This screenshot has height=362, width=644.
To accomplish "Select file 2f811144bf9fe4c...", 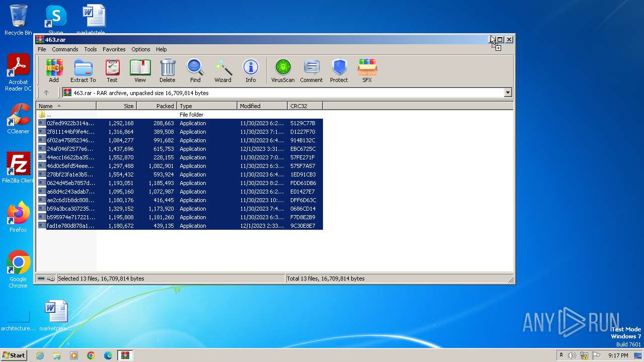I will 180,132.
